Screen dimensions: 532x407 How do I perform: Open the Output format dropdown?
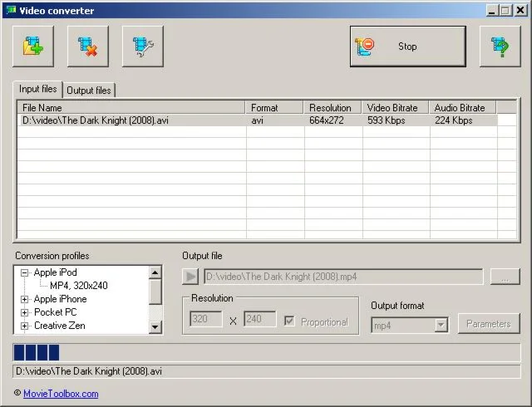click(x=441, y=325)
